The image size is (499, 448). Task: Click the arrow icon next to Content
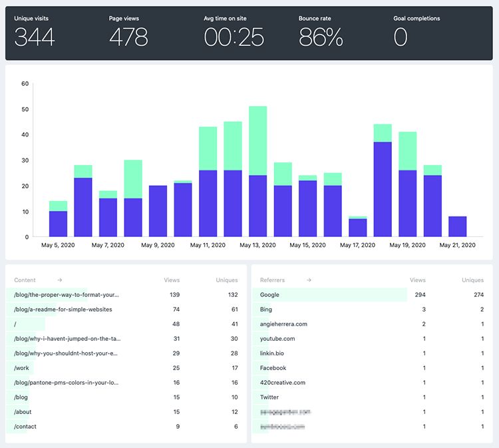tap(60, 280)
